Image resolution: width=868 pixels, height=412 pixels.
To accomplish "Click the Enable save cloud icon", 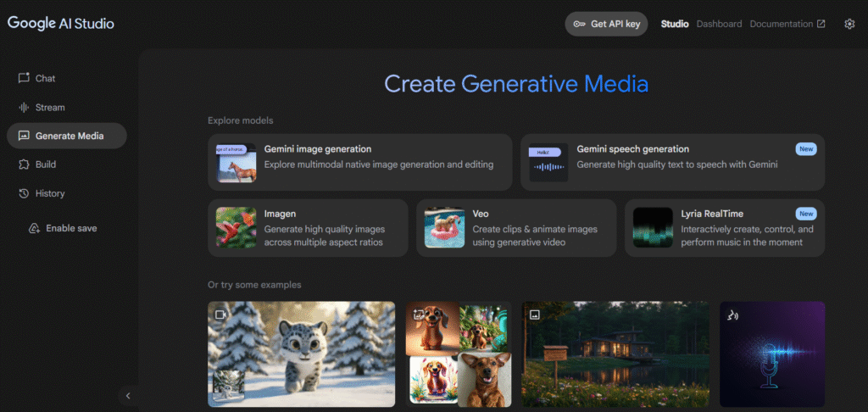I will 34,228.
